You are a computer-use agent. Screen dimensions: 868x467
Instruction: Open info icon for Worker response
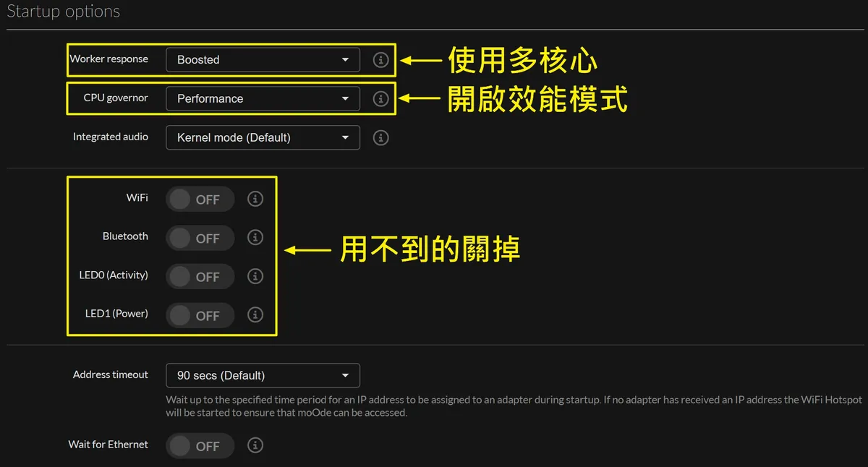380,60
